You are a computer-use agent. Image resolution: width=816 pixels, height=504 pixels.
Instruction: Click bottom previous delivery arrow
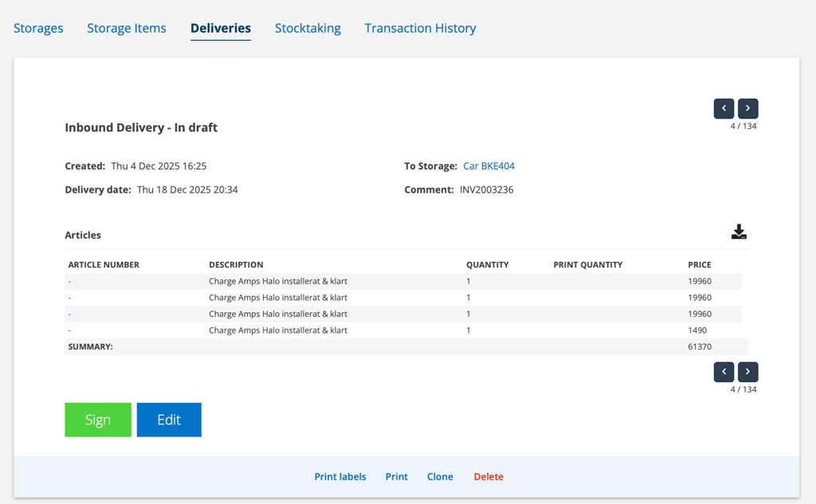724,372
